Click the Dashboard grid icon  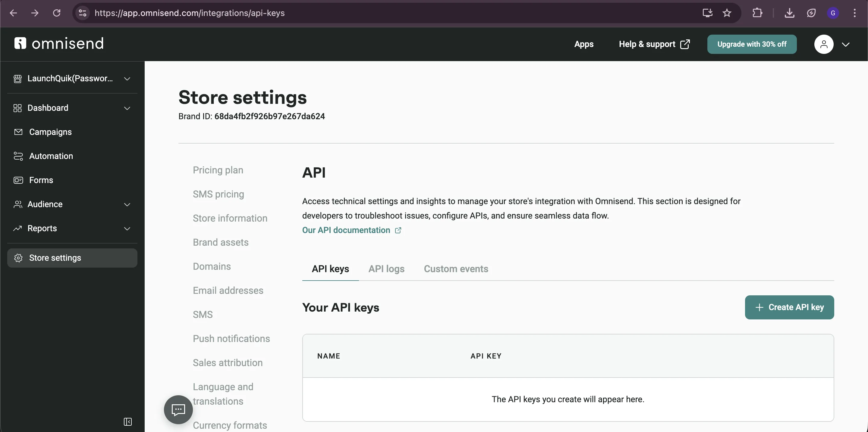(17, 108)
